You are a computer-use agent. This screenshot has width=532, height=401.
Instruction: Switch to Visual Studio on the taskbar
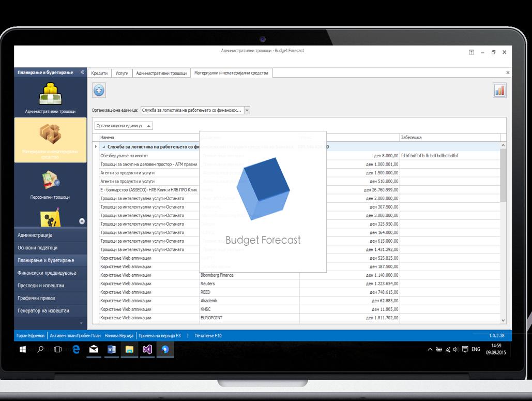click(147, 349)
